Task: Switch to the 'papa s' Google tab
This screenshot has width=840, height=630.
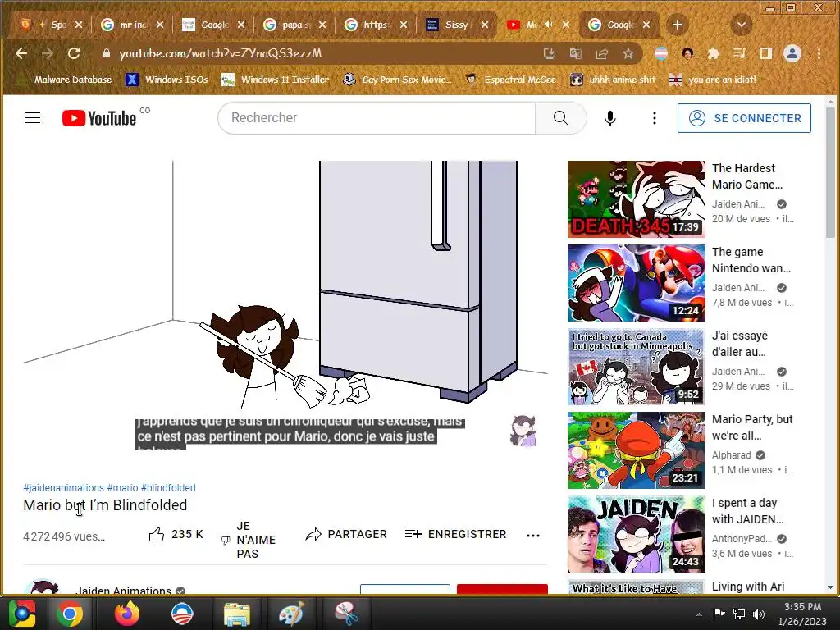Action: pyautogui.click(x=294, y=25)
